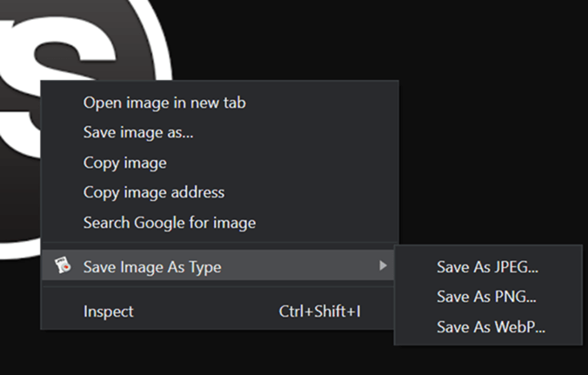
Task: Select Copy image option
Action: point(219,163)
